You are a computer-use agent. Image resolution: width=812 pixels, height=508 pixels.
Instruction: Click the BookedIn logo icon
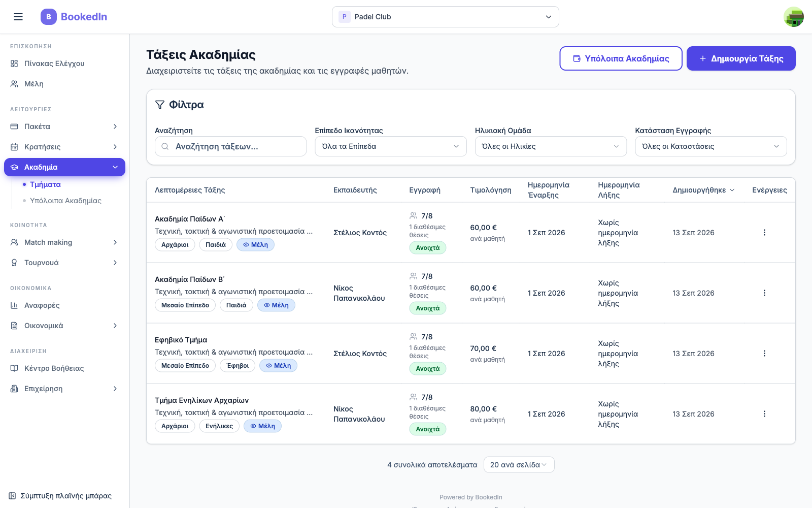(x=49, y=17)
